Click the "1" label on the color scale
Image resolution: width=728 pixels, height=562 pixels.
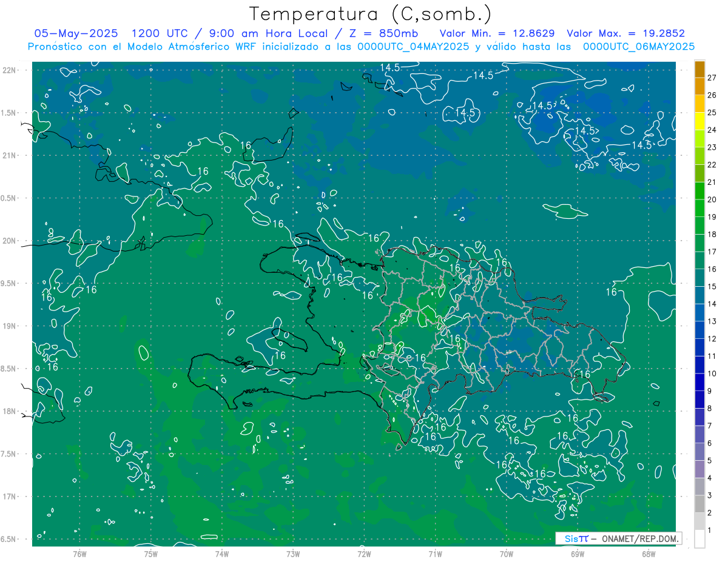(x=709, y=530)
